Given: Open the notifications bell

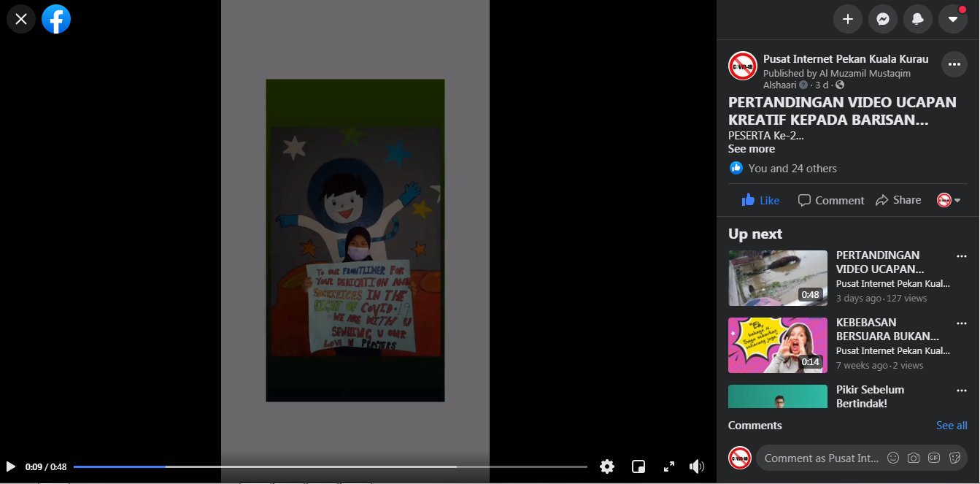Looking at the screenshot, I should (917, 19).
